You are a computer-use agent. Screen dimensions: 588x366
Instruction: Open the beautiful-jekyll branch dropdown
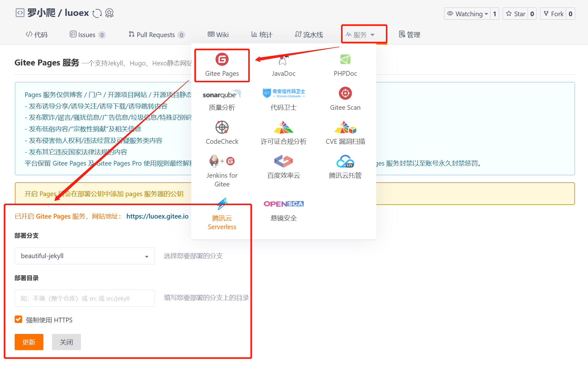(85, 256)
